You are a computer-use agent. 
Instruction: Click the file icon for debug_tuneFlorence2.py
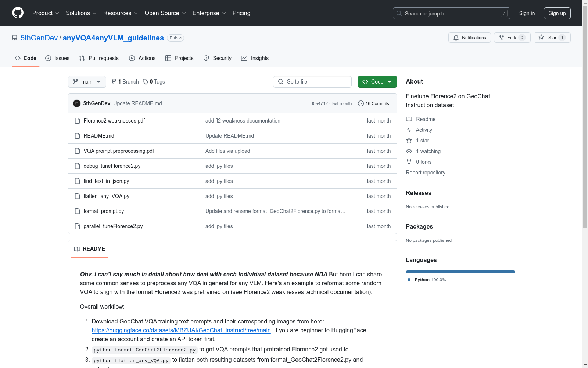point(77,166)
